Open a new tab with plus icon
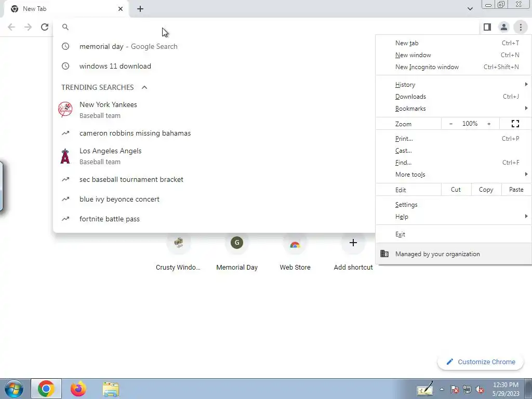The height and width of the screenshot is (399, 532). 140,9
